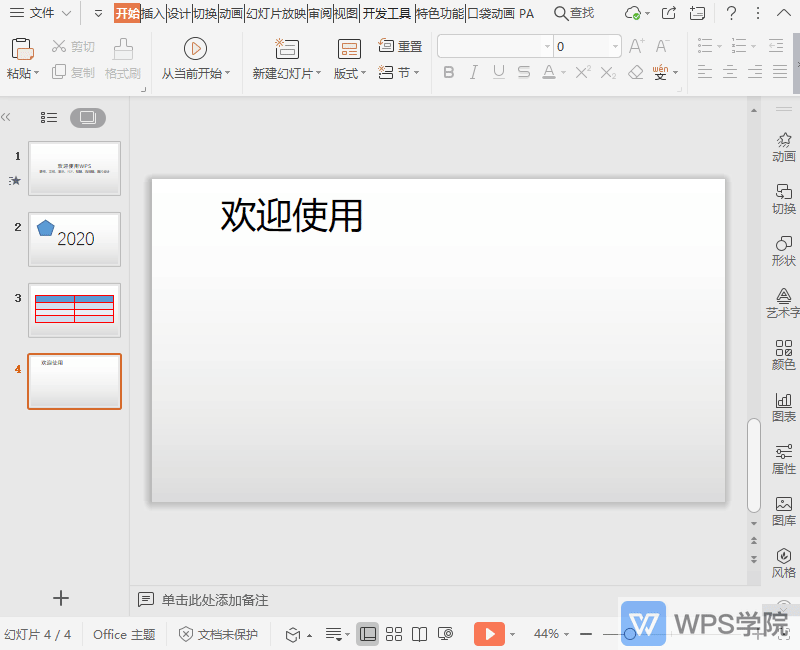Click the 查找 icon in the top bar
This screenshot has width=800, height=650.
tap(571, 14)
